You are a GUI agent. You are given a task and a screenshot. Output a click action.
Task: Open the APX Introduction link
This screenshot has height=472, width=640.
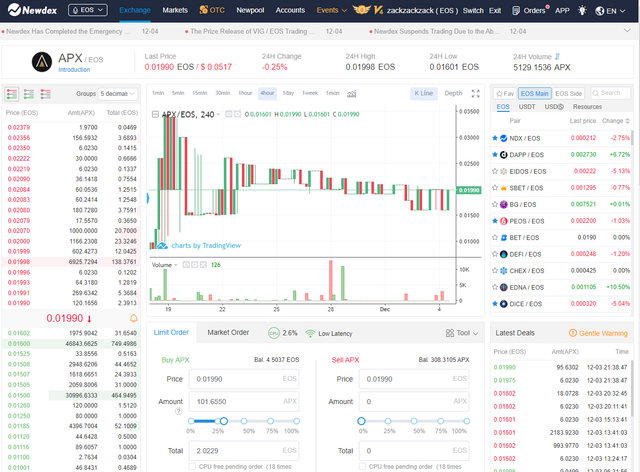74,70
